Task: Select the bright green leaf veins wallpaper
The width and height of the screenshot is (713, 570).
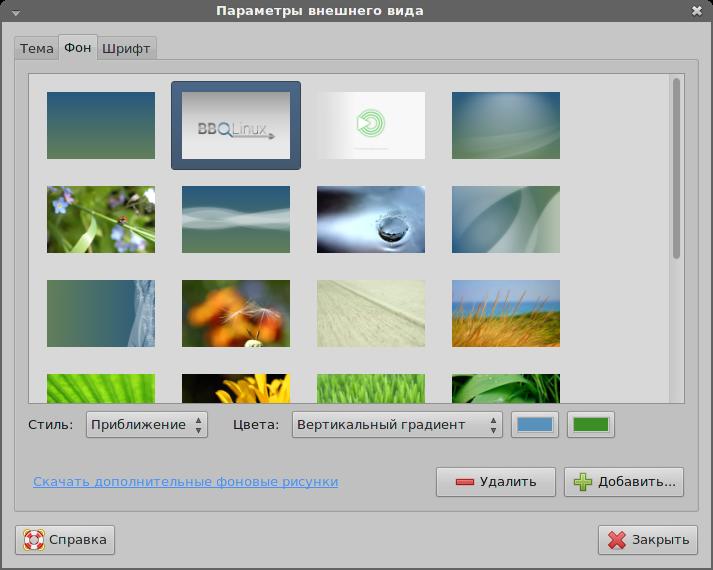Action: (101, 389)
